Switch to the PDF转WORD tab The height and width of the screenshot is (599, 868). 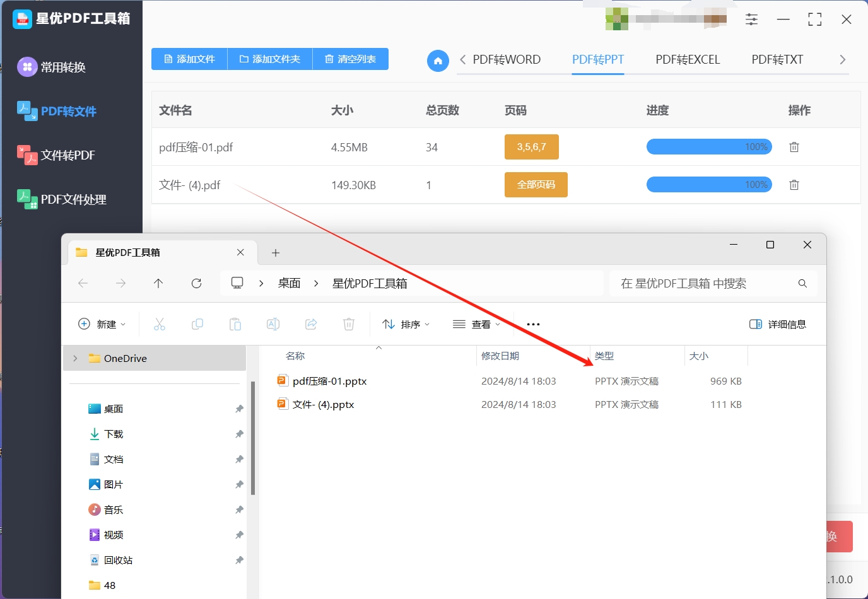pyautogui.click(x=507, y=60)
